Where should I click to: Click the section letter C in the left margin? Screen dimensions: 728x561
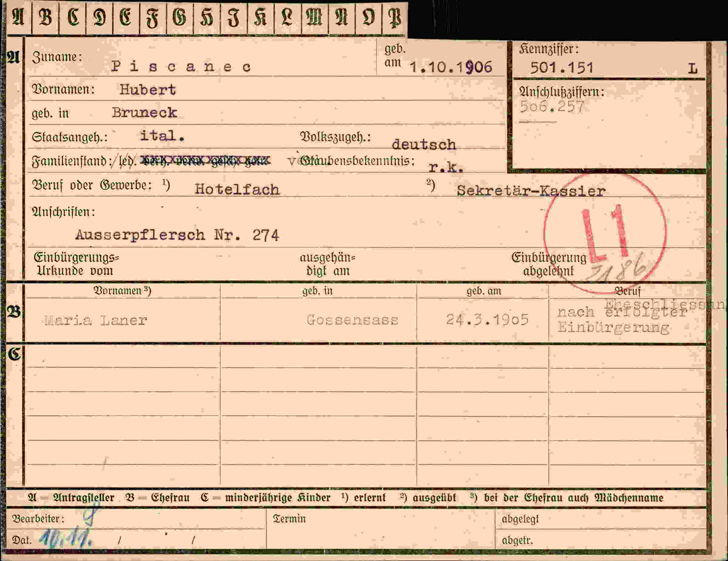pyautogui.click(x=14, y=354)
